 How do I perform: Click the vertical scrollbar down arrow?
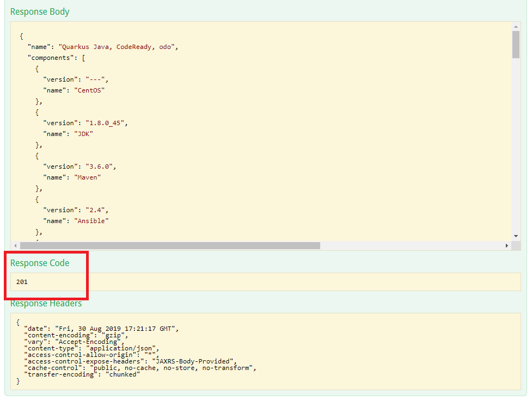click(x=516, y=236)
